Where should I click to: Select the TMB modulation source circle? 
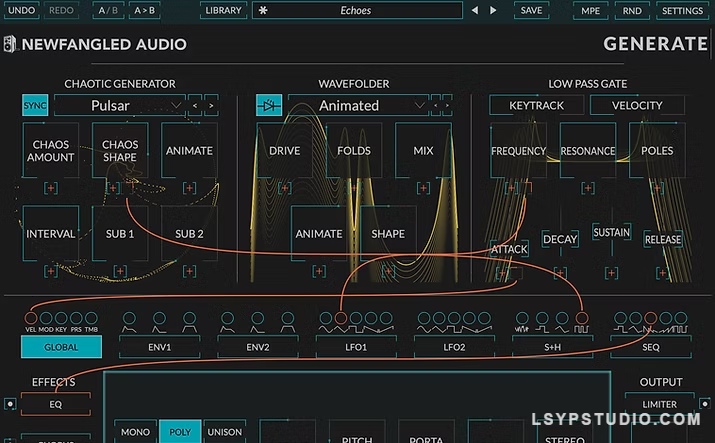pos(91,318)
